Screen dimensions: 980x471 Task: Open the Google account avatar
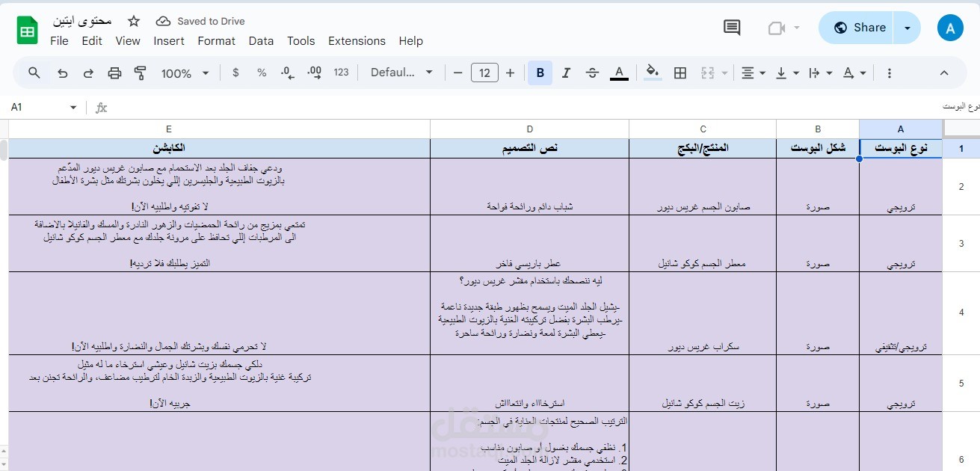(950, 28)
